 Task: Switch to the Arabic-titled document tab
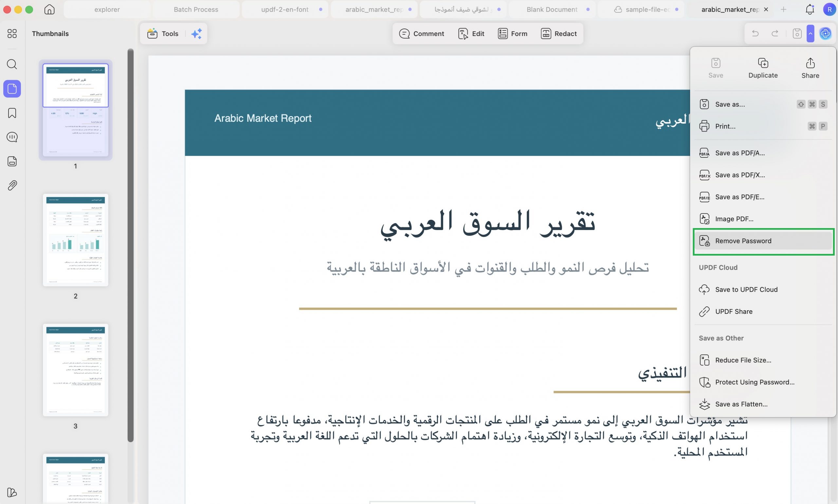(463, 9)
